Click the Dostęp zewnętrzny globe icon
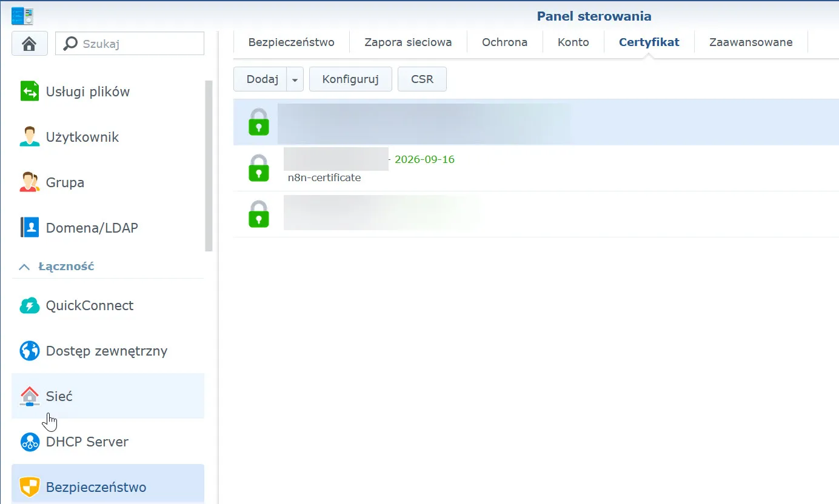This screenshot has height=504, width=839. 29,351
